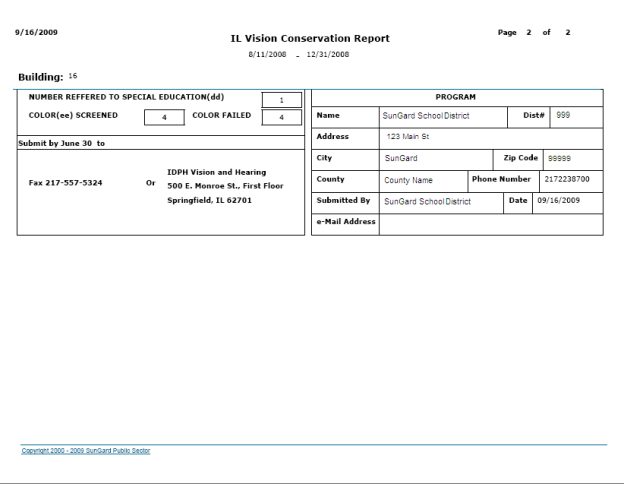Screen dimensions: 624x484
Task: Click the empty e-Mail Address field
Action: pyautogui.click(x=490, y=223)
